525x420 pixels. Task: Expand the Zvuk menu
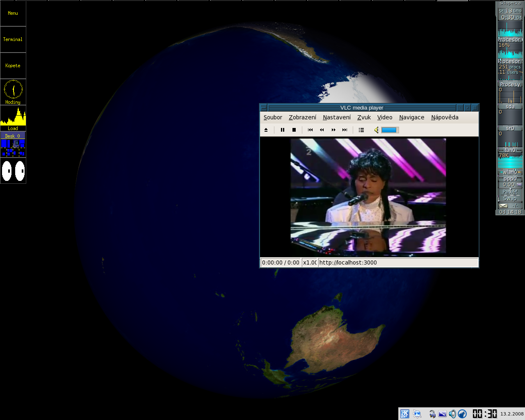coord(364,117)
